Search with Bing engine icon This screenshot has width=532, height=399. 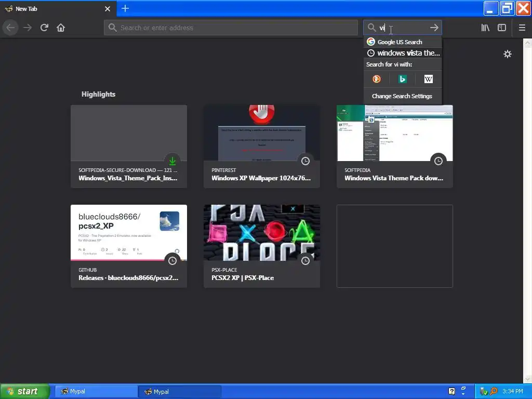pyautogui.click(x=403, y=79)
